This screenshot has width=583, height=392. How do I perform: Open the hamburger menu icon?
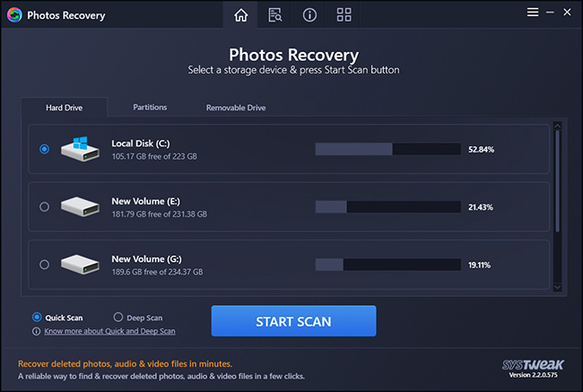coord(532,13)
